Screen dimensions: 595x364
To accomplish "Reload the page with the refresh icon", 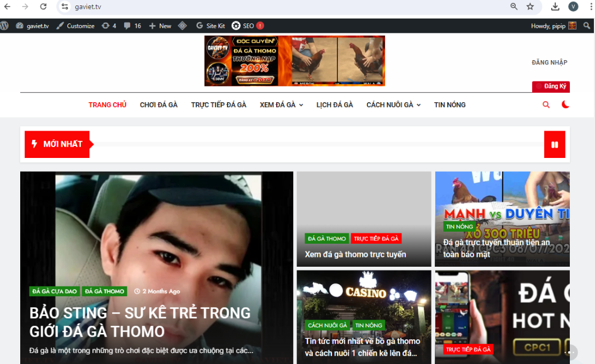I will (x=43, y=7).
